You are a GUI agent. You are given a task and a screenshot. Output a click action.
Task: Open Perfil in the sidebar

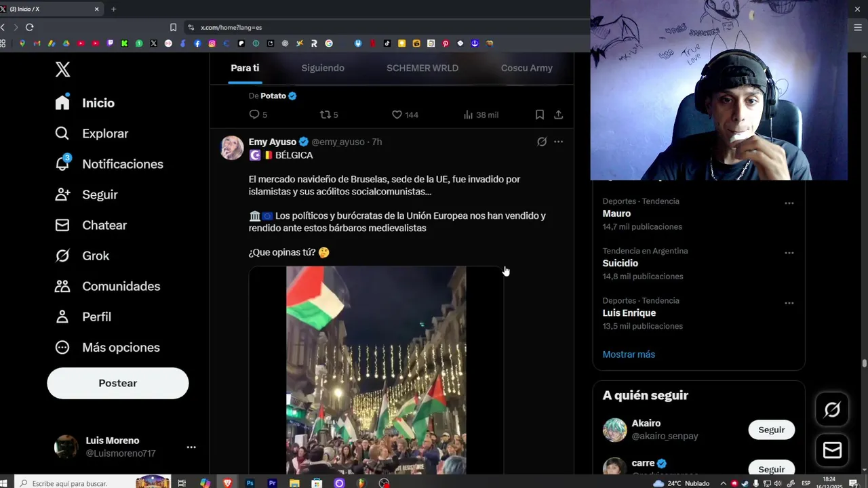[x=83, y=317]
